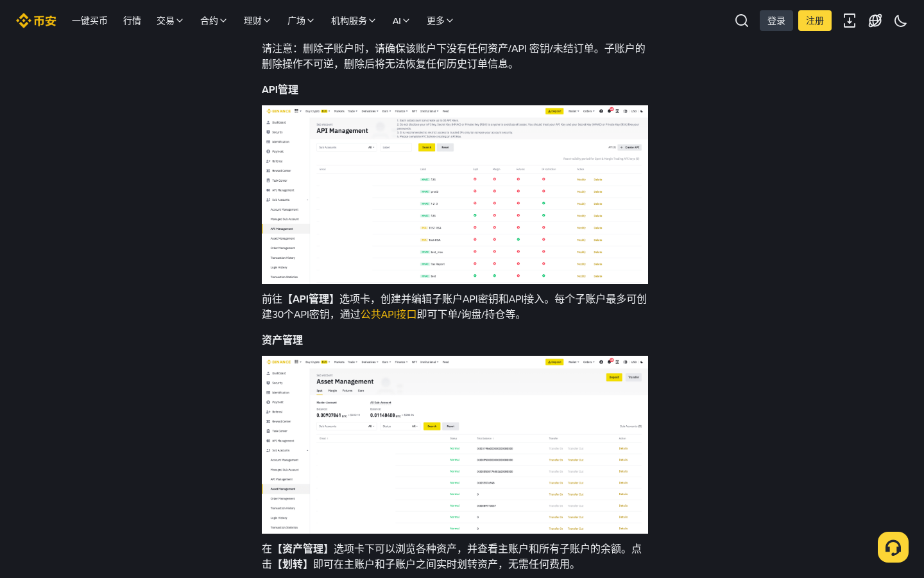The height and width of the screenshot is (578, 924).
Task: Expand the 交易 dropdown menu
Action: click(170, 21)
